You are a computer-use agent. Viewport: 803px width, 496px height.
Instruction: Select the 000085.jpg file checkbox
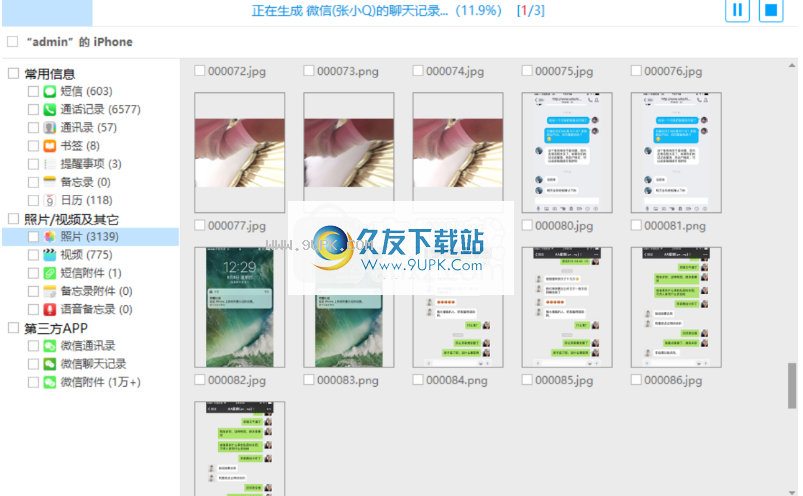click(x=527, y=380)
